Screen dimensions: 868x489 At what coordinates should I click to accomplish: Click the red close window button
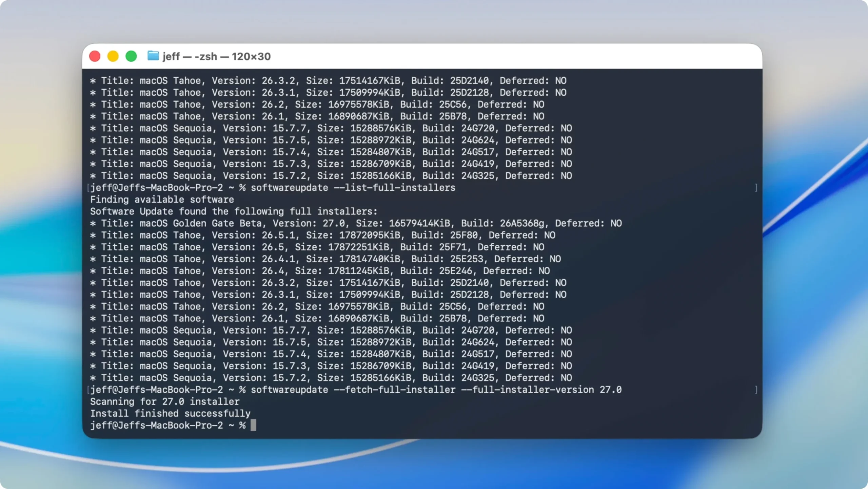click(x=95, y=56)
